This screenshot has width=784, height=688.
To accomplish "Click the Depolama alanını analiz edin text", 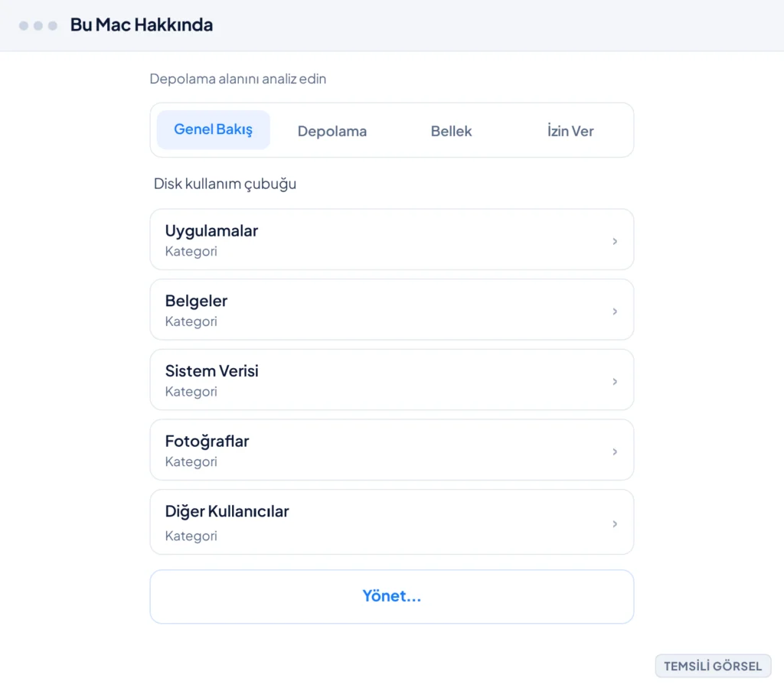I will (x=238, y=79).
